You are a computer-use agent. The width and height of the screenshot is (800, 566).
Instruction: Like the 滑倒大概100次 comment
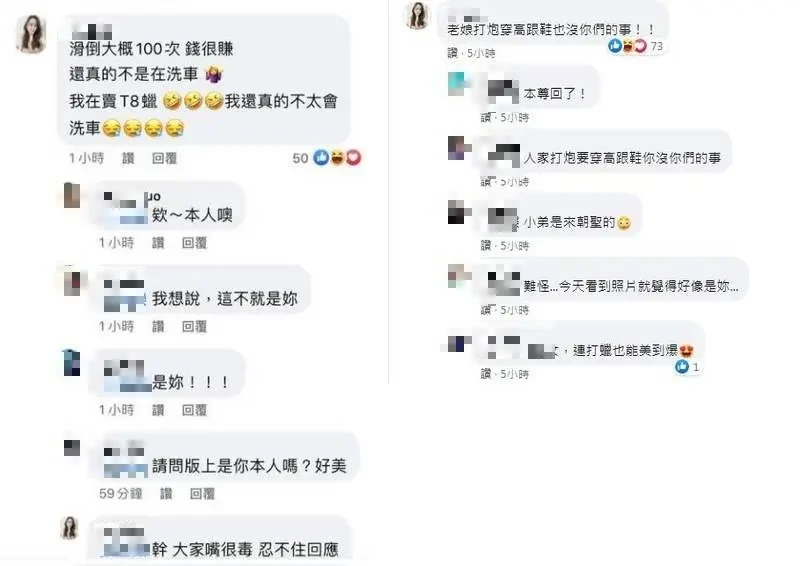pyautogui.click(x=128, y=158)
